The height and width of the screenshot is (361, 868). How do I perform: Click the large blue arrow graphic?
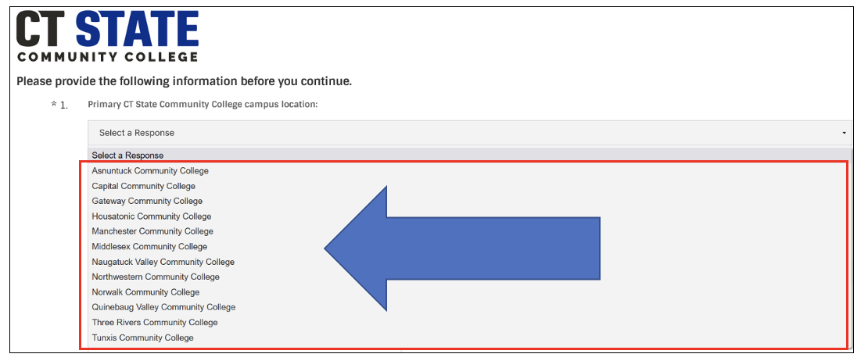pyautogui.click(x=462, y=248)
